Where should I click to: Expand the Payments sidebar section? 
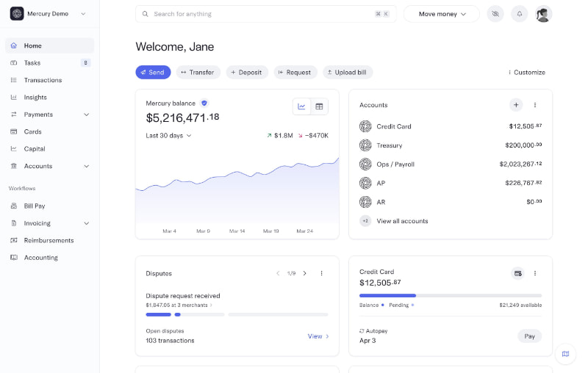pyautogui.click(x=86, y=115)
